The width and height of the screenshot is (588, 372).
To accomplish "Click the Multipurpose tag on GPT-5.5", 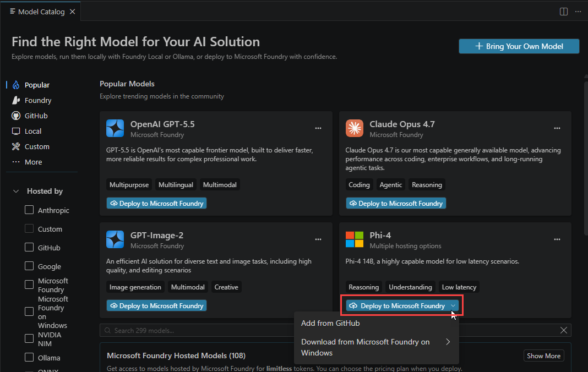I will pyautogui.click(x=129, y=185).
